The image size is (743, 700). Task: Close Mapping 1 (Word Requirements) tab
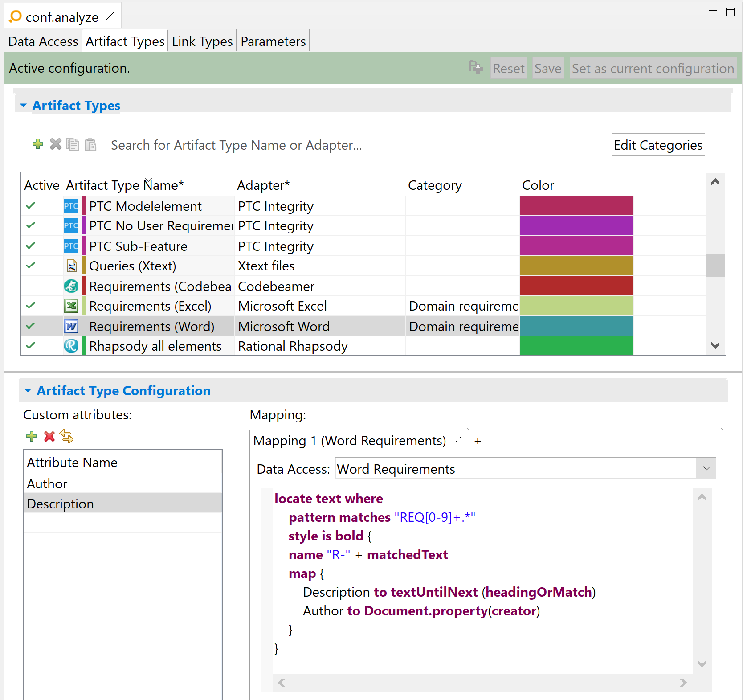coord(458,440)
